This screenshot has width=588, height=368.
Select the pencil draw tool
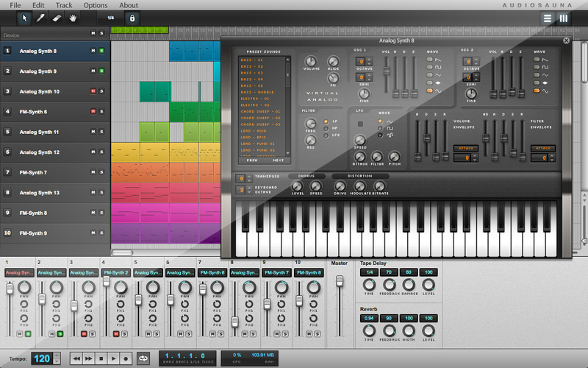(41, 18)
